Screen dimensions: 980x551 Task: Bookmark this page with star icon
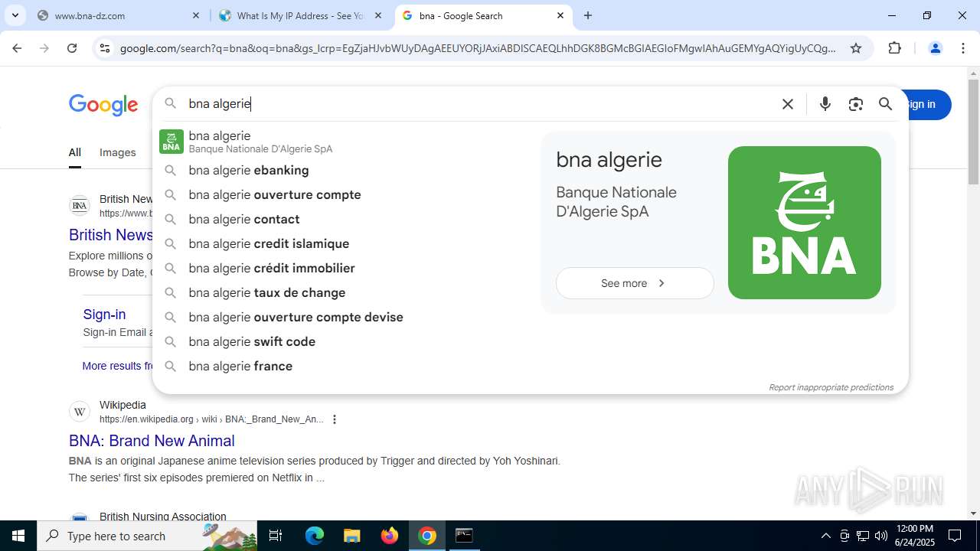(x=856, y=48)
